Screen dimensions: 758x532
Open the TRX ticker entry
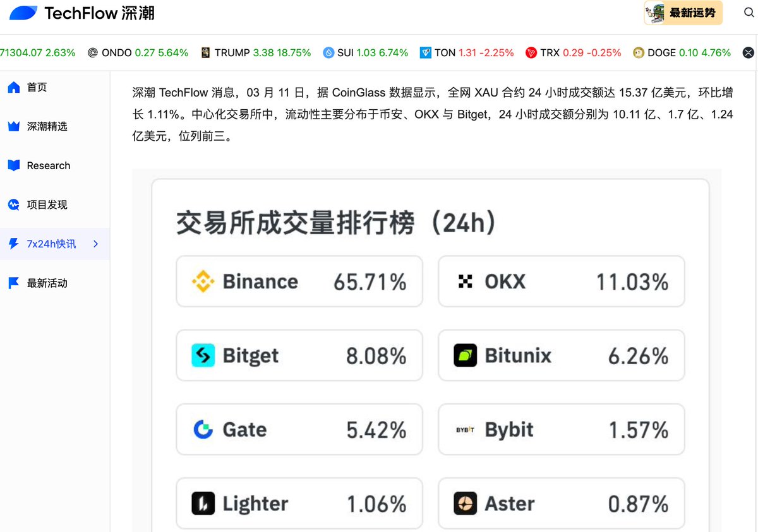(574, 53)
